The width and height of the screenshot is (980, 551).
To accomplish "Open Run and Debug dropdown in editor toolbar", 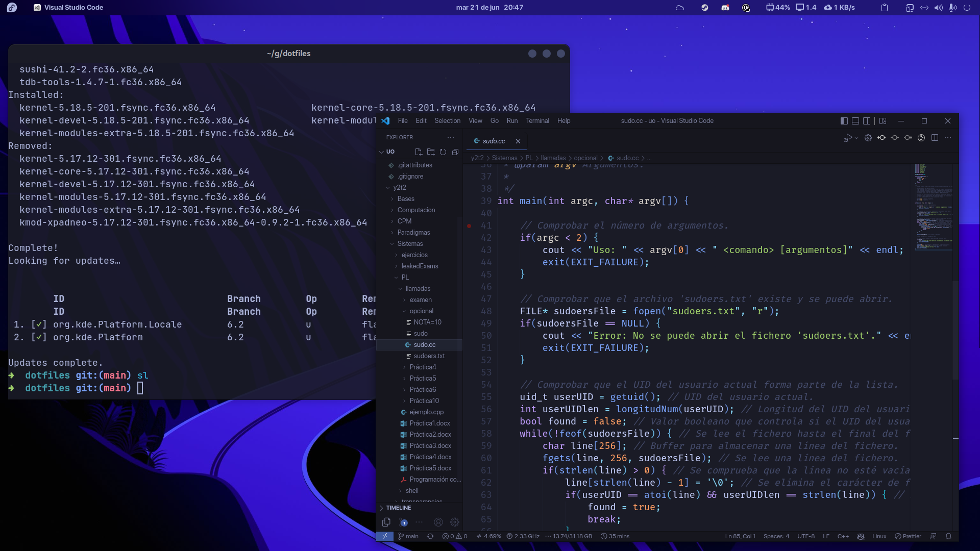I will coord(856,138).
